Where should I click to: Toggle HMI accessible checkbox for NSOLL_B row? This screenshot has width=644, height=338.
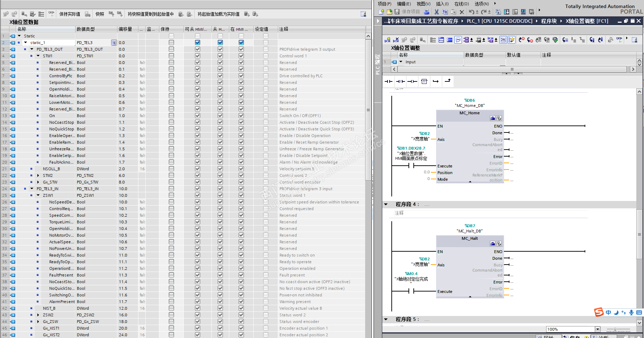198,169
